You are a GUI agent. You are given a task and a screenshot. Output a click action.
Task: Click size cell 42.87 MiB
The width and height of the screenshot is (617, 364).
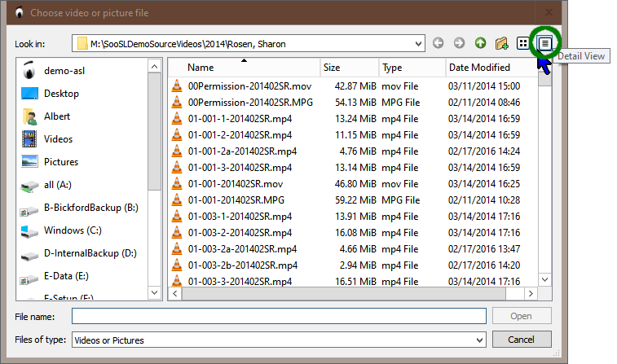(x=355, y=86)
